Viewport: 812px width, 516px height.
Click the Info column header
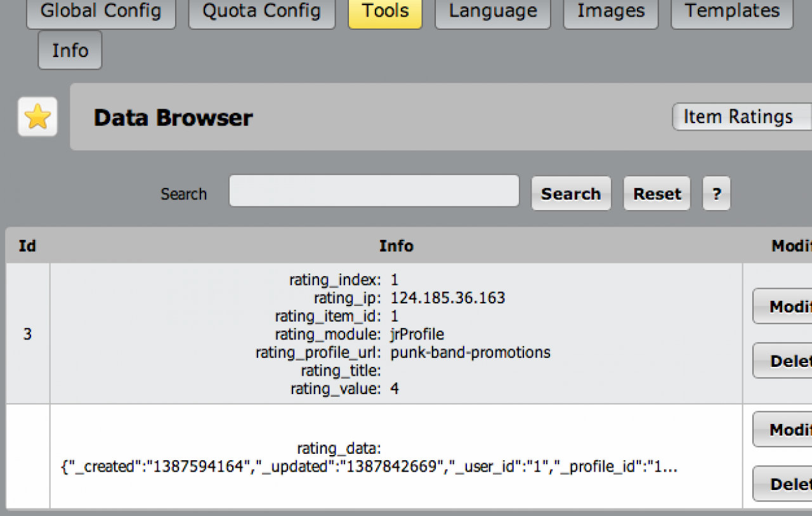pyautogui.click(x=396, y=246)
